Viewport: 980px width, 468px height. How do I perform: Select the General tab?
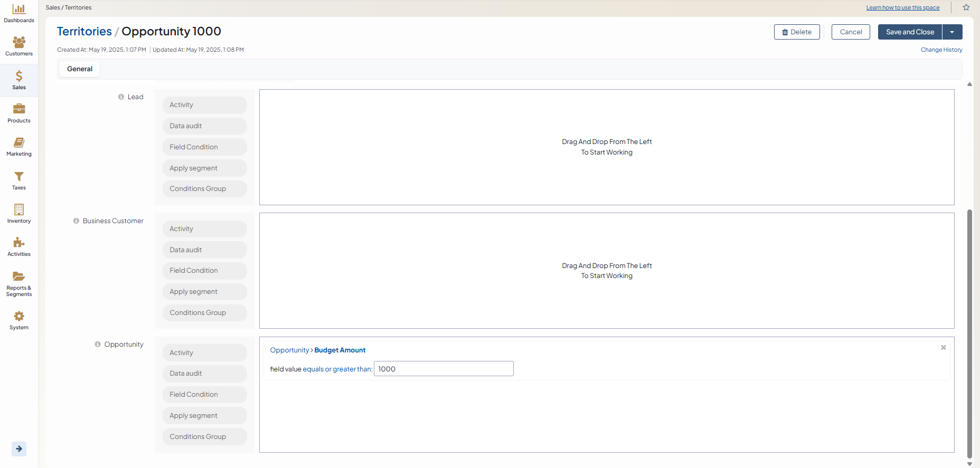[80, 69]
